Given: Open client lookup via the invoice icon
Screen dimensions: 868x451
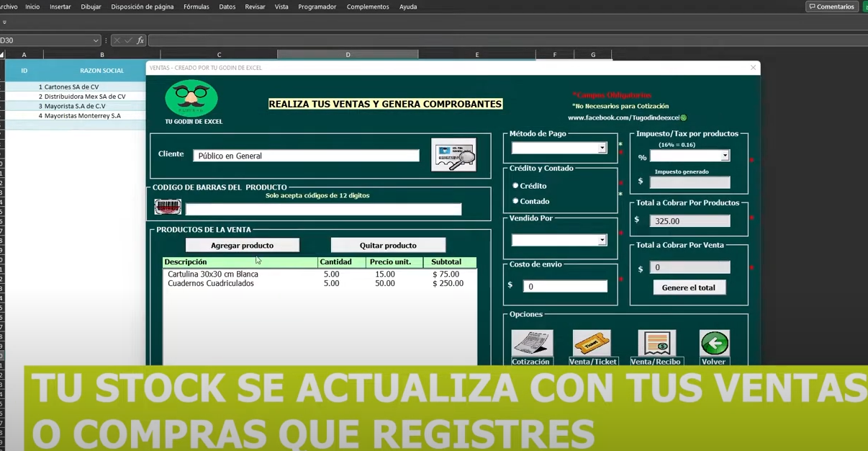Looking at the screenshot, I should [453, 155].
